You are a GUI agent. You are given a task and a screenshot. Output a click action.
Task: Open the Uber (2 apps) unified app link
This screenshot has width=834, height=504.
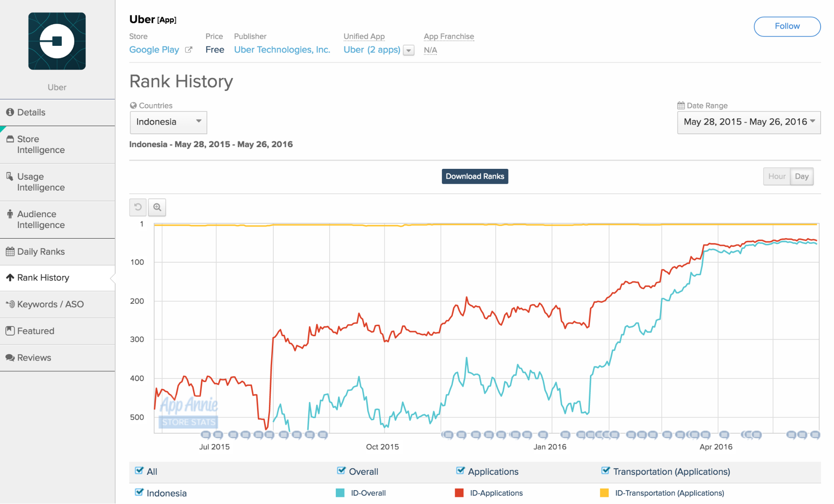[x=372, y=50]
